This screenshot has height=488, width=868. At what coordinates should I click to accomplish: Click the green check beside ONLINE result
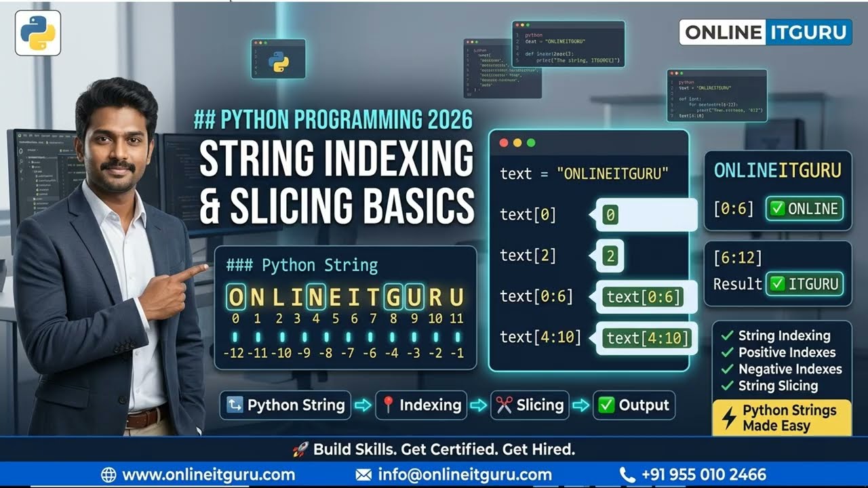click(777, 208)
